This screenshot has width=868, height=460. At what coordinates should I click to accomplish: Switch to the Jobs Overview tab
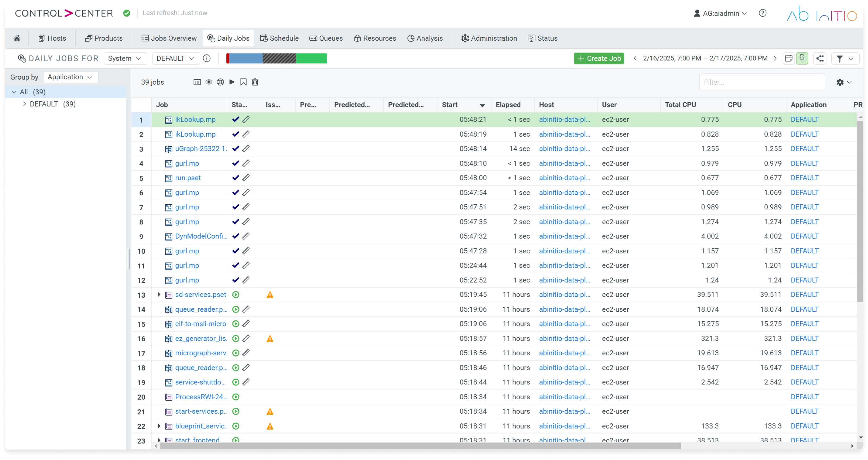point(169,38)
